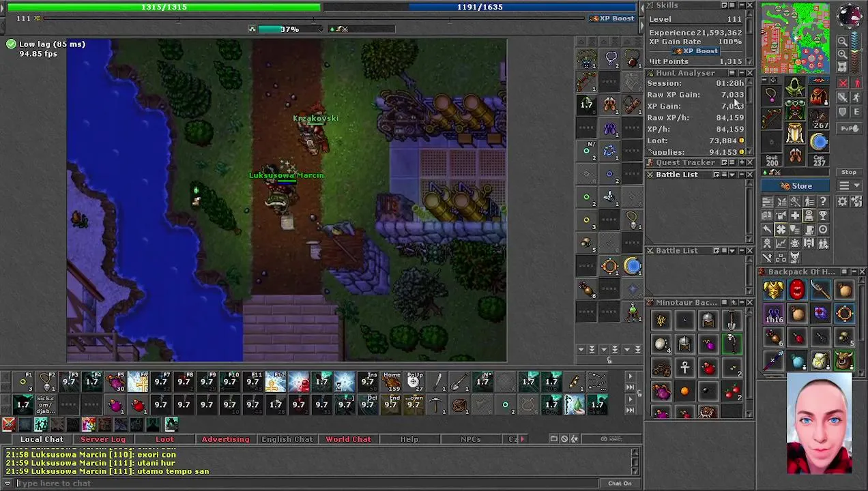The height and width of the screenshot is (491, 868).
Task: Click XP Boost button in top bar
Action: [612, 18]
